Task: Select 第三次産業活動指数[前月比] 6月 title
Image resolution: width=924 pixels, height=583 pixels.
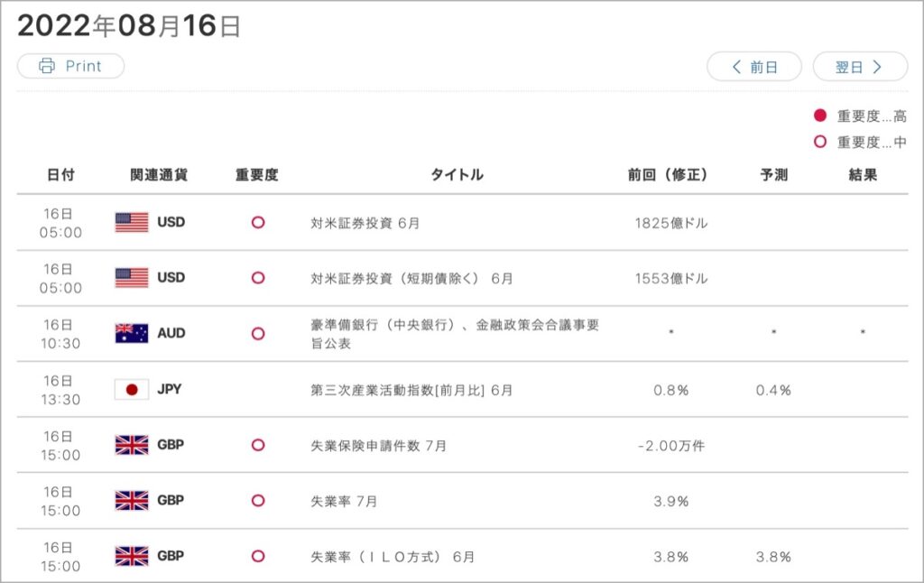Action: [411, 390]
